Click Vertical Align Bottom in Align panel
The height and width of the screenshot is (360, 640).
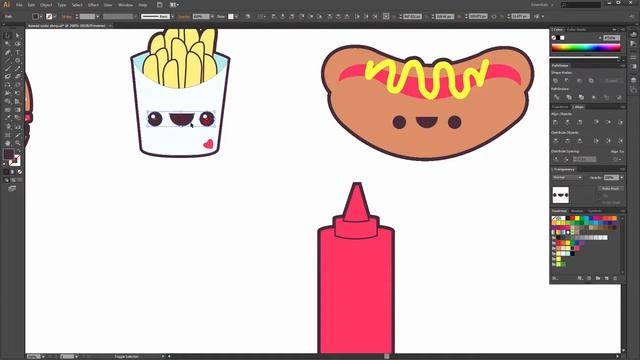620,122
